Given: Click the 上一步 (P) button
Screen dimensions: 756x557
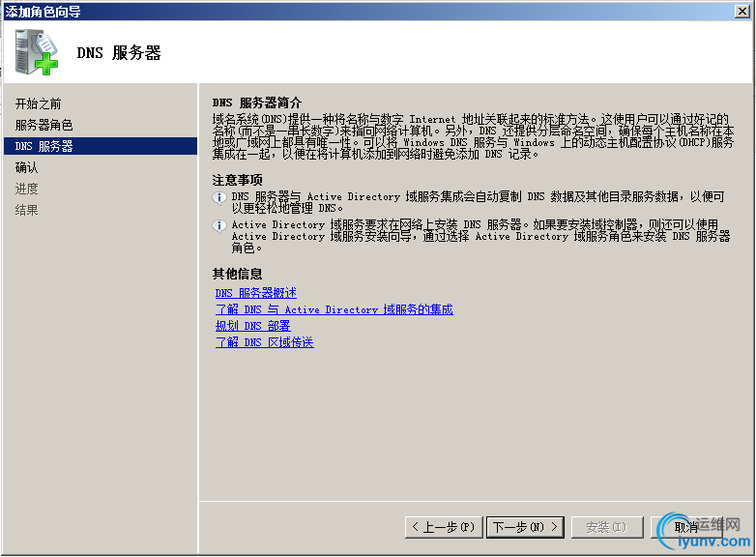Looking at the screenshot, I should pyautogui.click(x=444, y=527).
